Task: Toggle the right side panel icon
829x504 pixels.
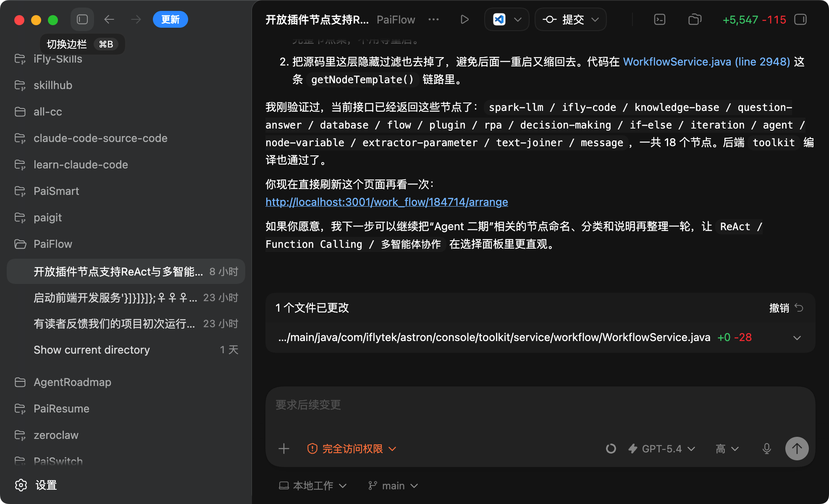Action: click(800, 19)
